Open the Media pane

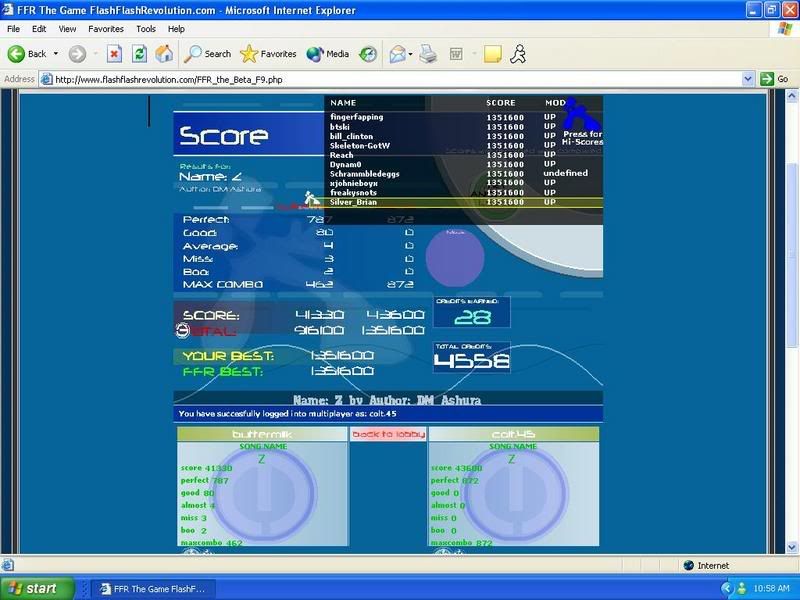(328, 54)
